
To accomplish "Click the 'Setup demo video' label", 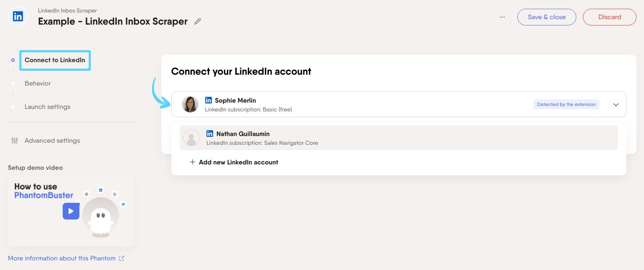I will click(x=36, y=168).
